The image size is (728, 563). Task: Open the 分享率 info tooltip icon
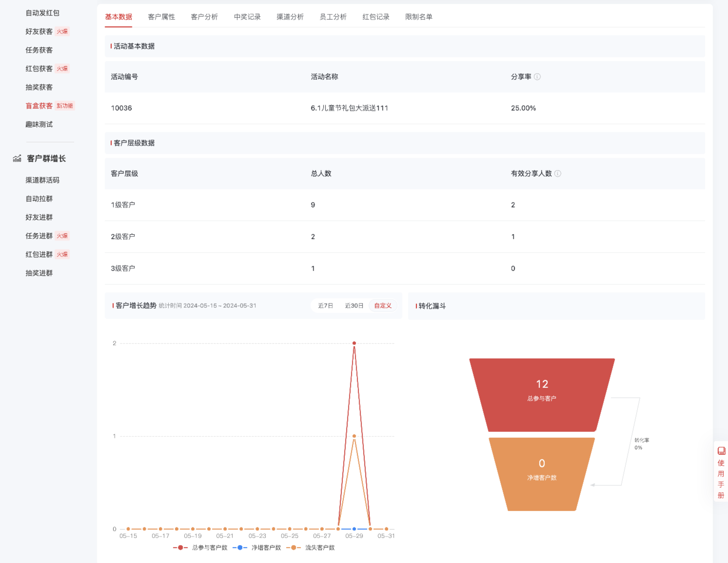(537, 77)
